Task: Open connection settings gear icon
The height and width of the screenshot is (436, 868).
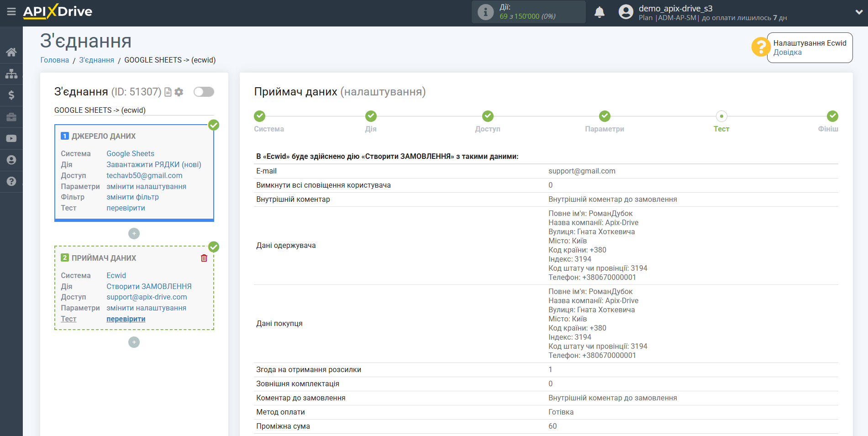Action: [179, 92]
